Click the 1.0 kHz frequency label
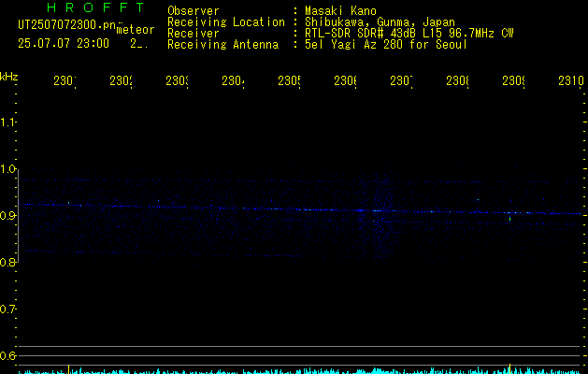Viewport: 588px width, 374px height. point(7,169)
